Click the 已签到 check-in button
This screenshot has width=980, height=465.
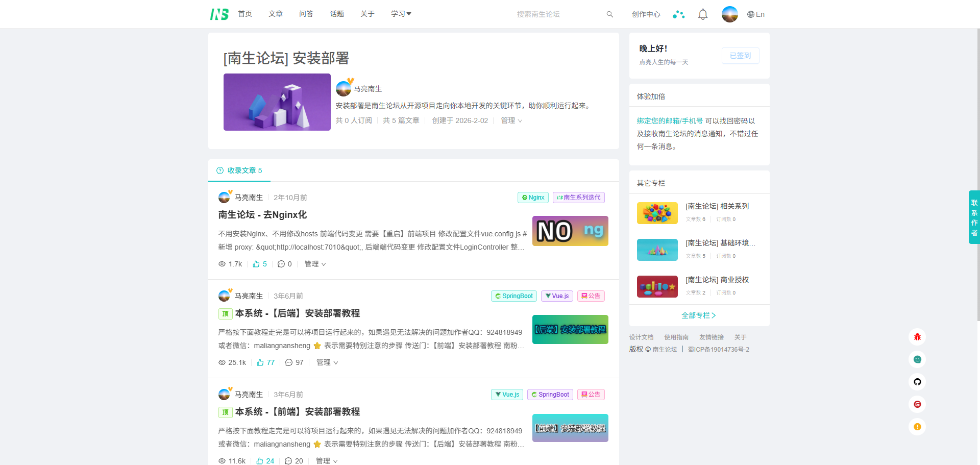point(740,56)
